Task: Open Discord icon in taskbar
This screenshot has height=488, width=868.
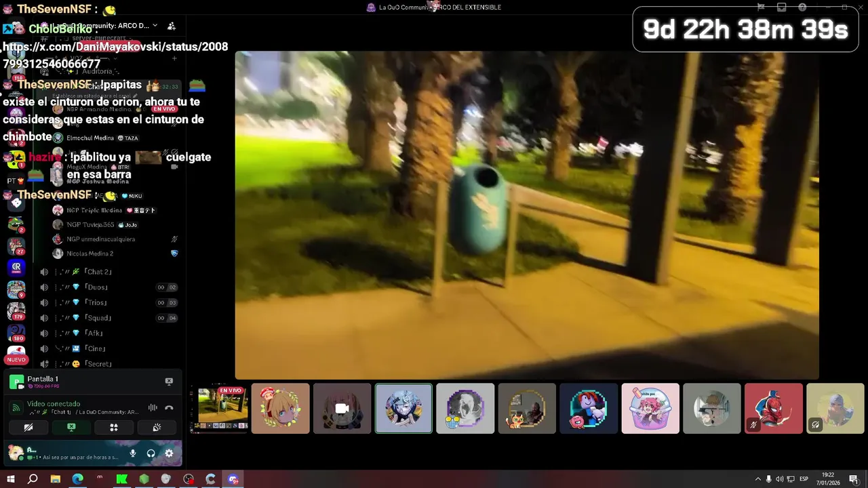Action: tap(233, 479)
